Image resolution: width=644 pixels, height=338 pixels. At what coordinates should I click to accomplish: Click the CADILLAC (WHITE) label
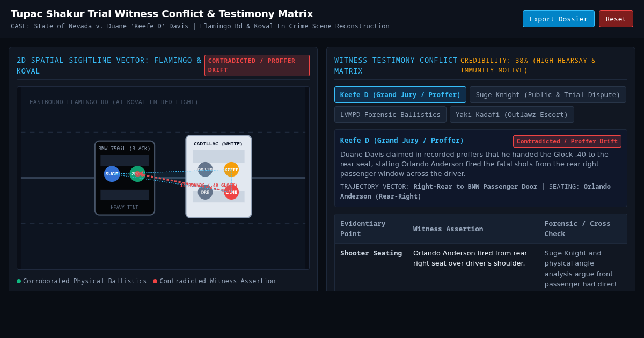218,144
